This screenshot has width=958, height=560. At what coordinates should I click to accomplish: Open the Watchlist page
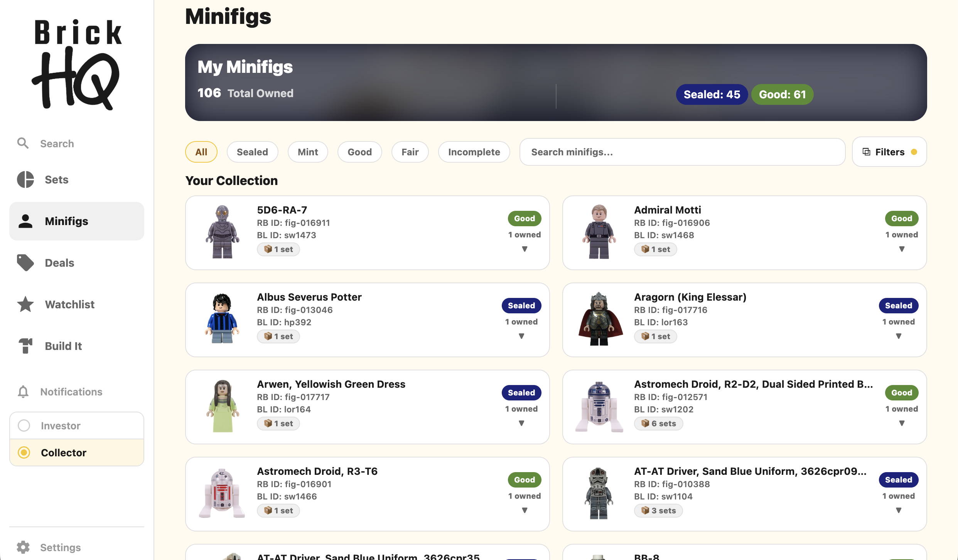click(77, 304)
